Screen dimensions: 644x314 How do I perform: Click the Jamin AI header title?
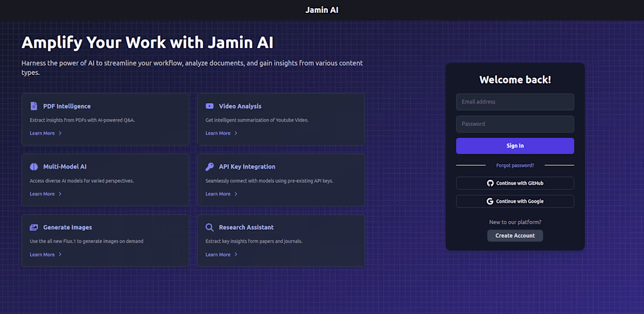[322, 10]
